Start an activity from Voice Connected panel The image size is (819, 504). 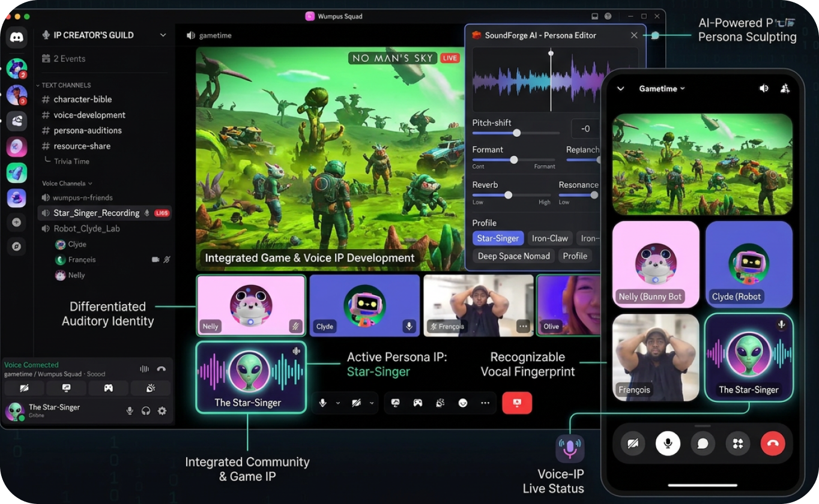pyautogui.click(x=108, y=388)
